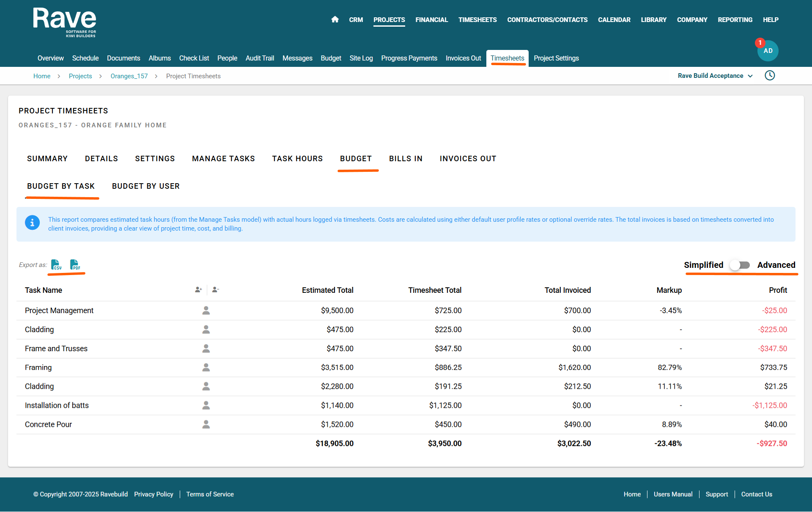Open the Task Hours tab
Viewport: 812px width, 512px height.
click(x=297, y=159)
